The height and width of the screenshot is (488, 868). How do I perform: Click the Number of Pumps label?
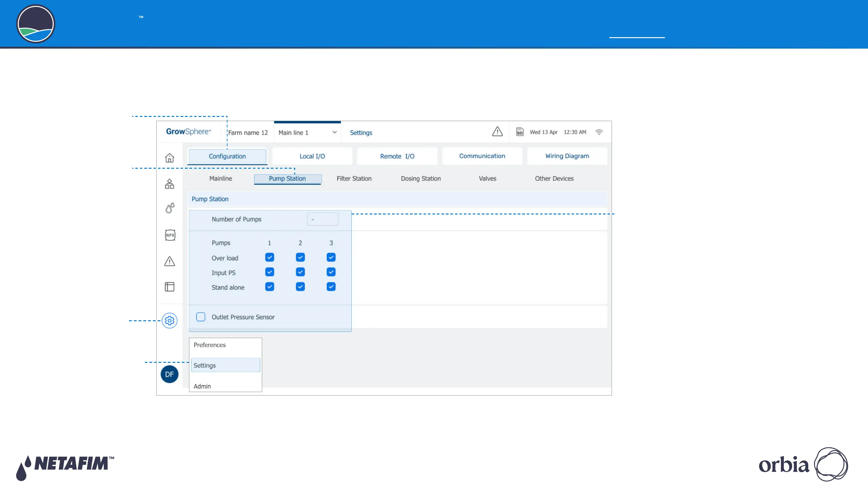(237, 220)
